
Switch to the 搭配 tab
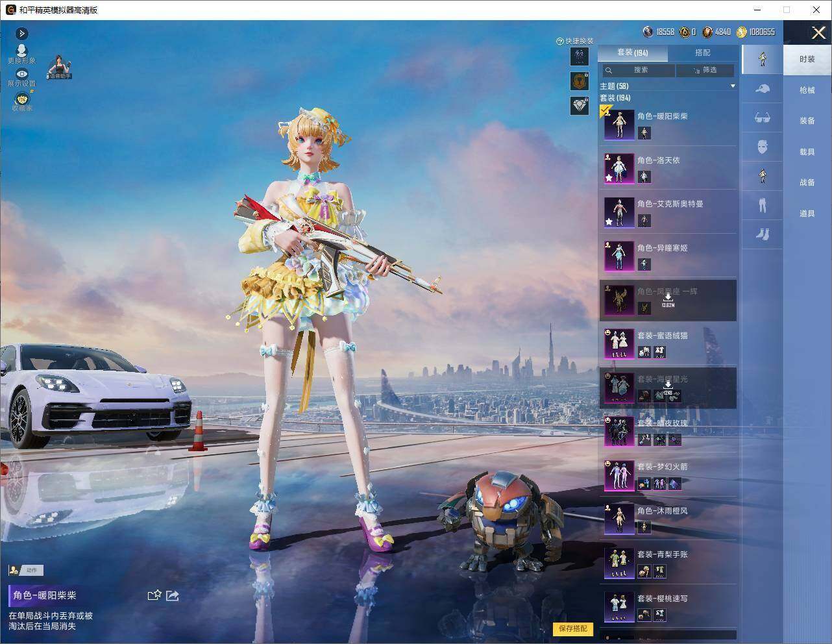(x=703, y=53)
